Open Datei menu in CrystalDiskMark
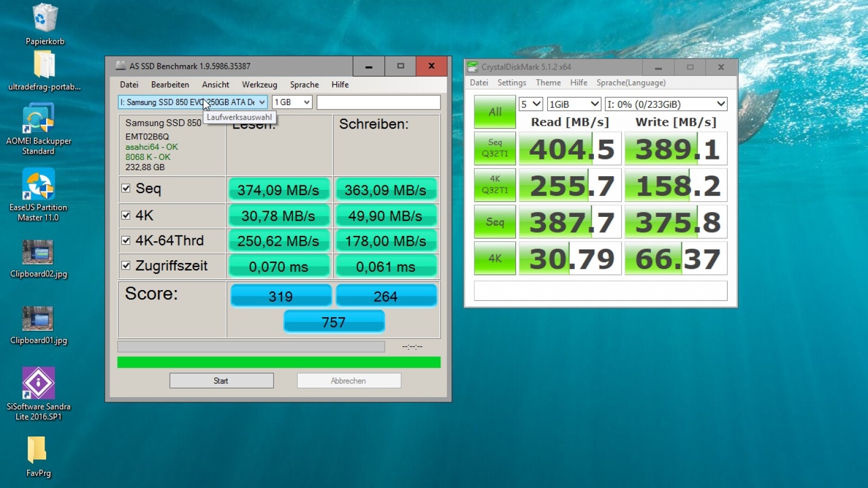This screenshot has width=868, height=488. tap(479, 82)
